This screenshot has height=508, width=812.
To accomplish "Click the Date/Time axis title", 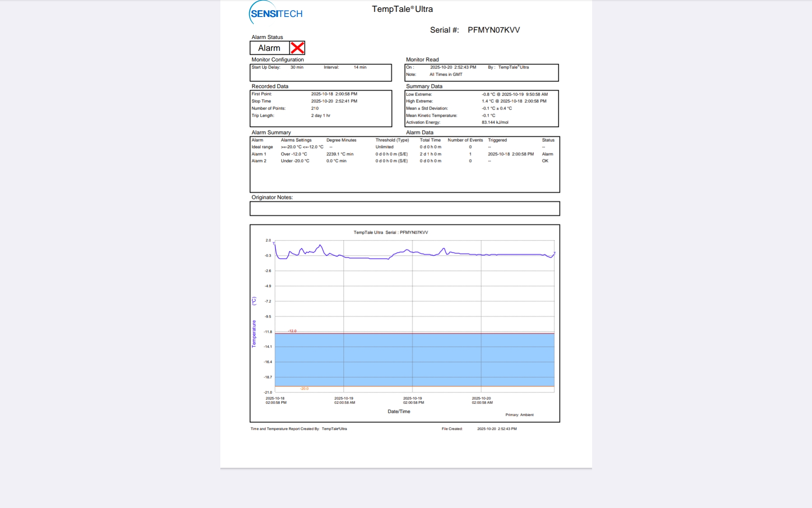I will (x=398, y=411).
